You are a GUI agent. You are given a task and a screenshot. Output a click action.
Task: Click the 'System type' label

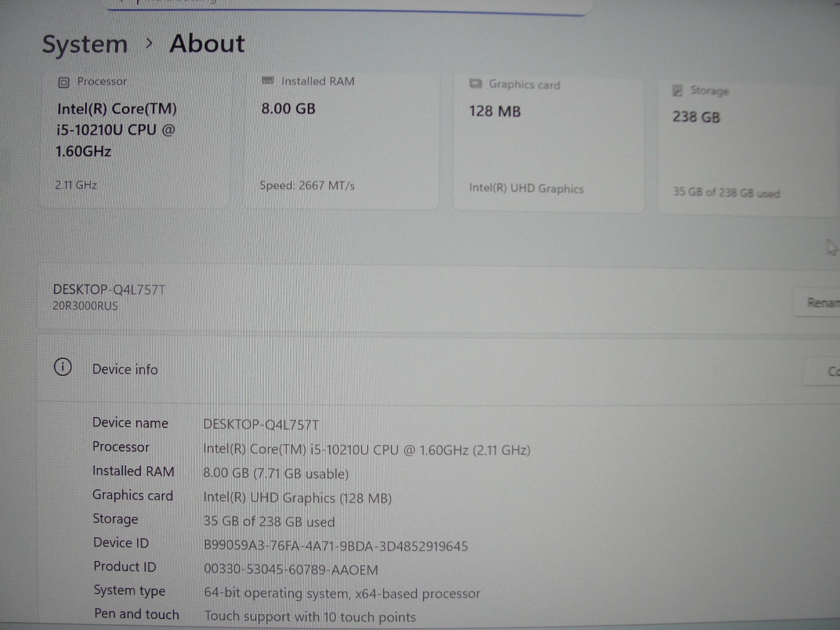coord(129,591)
